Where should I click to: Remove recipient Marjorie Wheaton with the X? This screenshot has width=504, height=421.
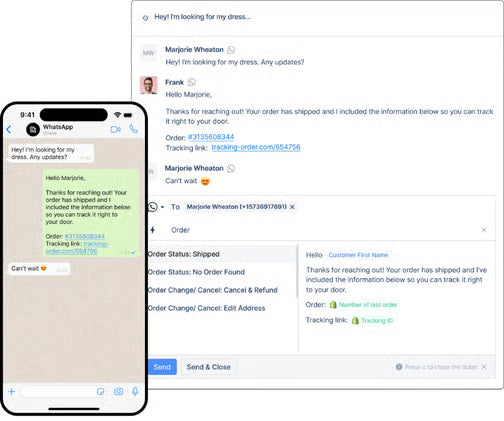click(292, 207)
